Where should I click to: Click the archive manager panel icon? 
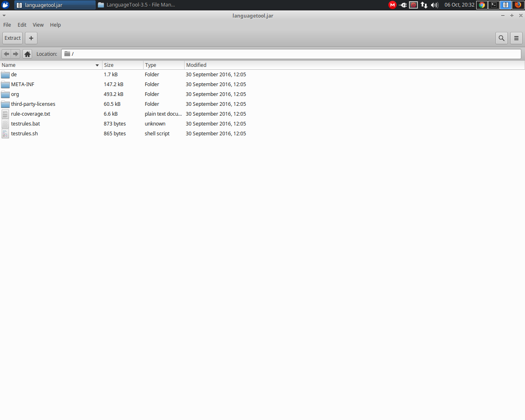click(x=506, y=5)
